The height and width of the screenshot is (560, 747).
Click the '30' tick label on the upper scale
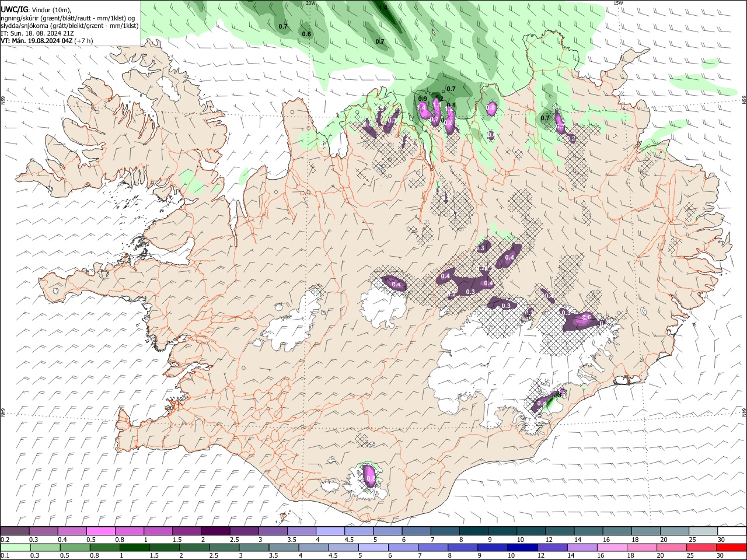coord(721,540)
